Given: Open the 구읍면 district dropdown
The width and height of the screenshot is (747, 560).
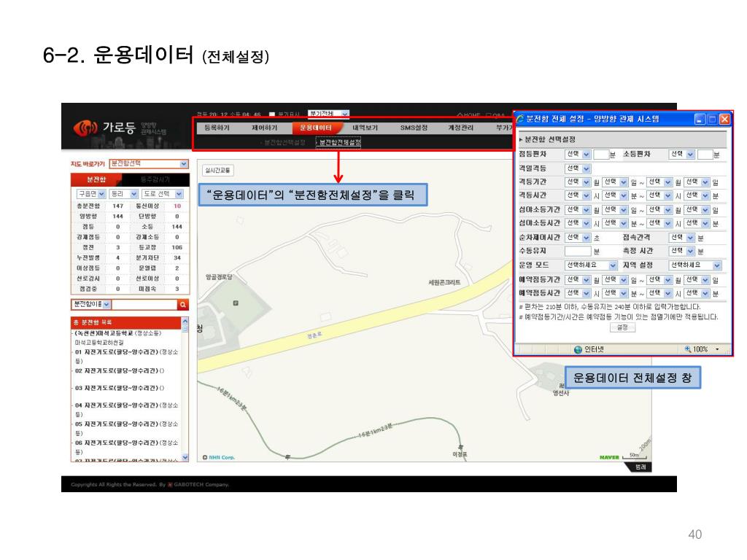Looking at the screenshot, I should click(x=90, y=194).
